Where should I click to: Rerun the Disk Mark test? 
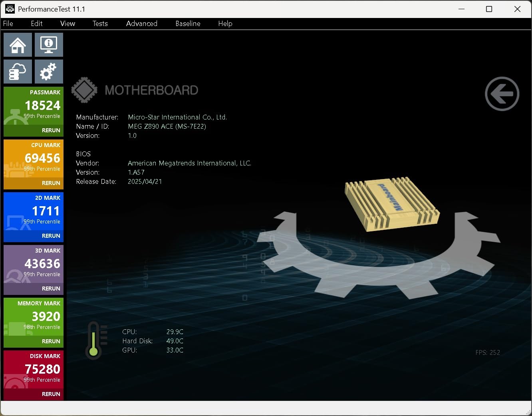coord(51,394)
